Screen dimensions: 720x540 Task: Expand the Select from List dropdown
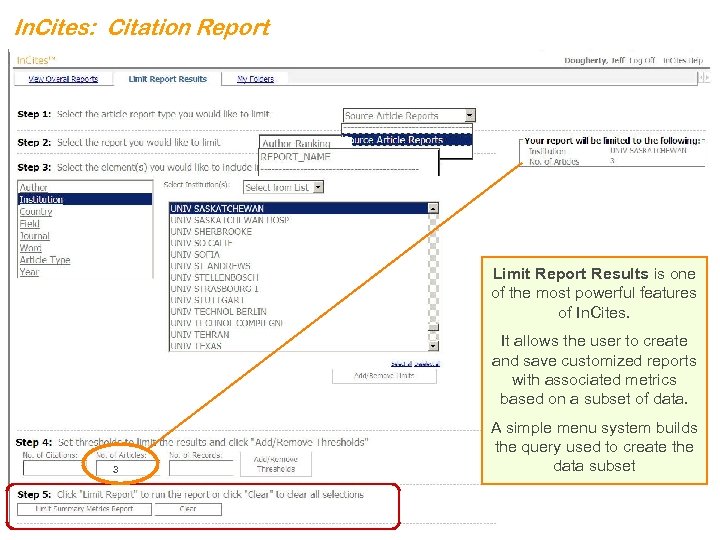[x=319, y=187]
